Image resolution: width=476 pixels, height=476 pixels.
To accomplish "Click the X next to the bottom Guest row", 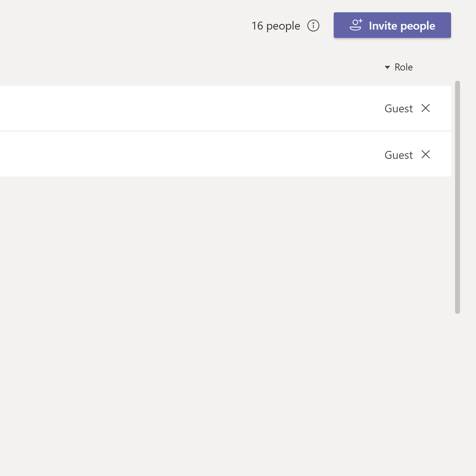I will pos(426,155).
